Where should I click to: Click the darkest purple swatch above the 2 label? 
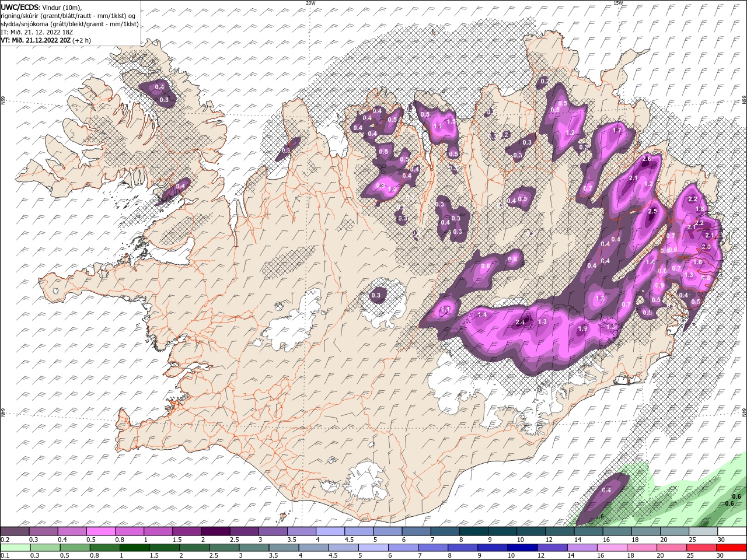(215, 531)
